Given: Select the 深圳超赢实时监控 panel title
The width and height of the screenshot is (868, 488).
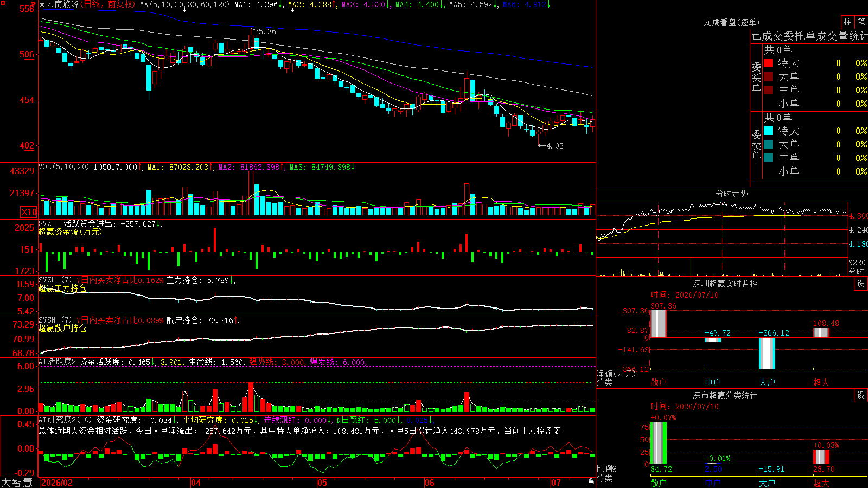Looking at the screenshot, I should (x=725, y=284).
